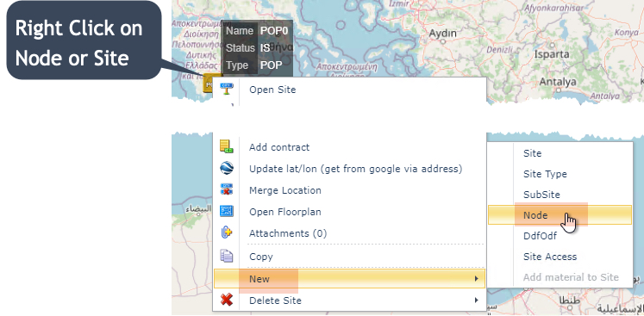Select Update lat/lon (get from google via address)
The height and width of the screenshot is (316, 644).
349,169
